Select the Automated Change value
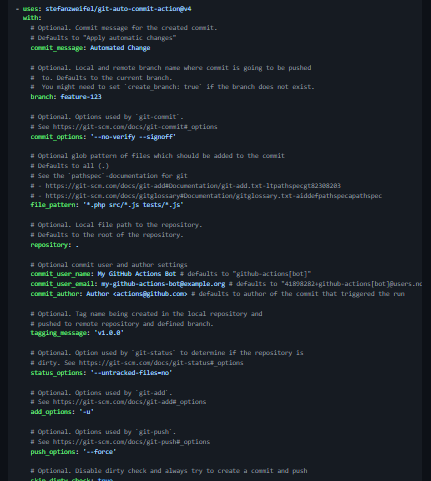 pos(120,48)
